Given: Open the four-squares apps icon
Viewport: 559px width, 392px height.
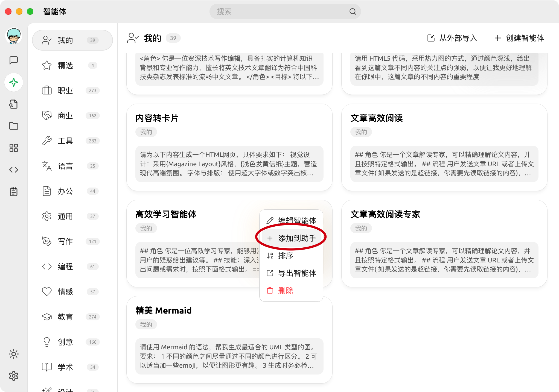Looking at the screenshot, I should pos(14,148).
